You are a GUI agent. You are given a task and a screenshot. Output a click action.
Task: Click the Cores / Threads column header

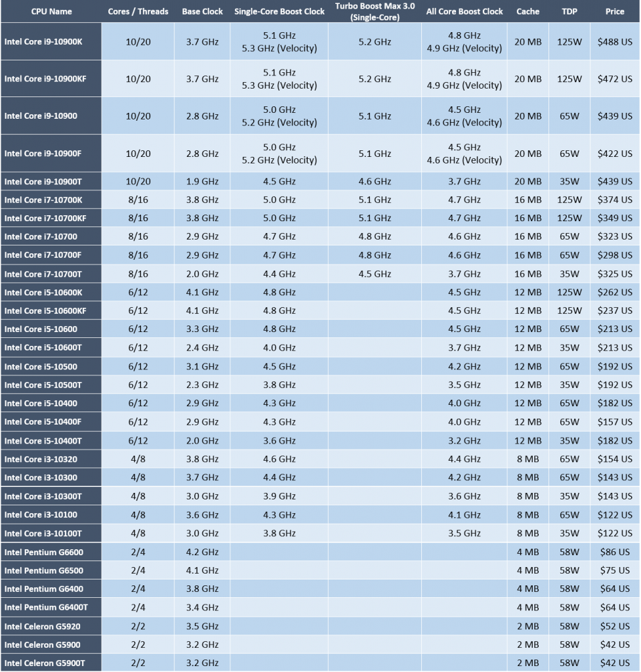pyautogui.click(x=138, y=12)
